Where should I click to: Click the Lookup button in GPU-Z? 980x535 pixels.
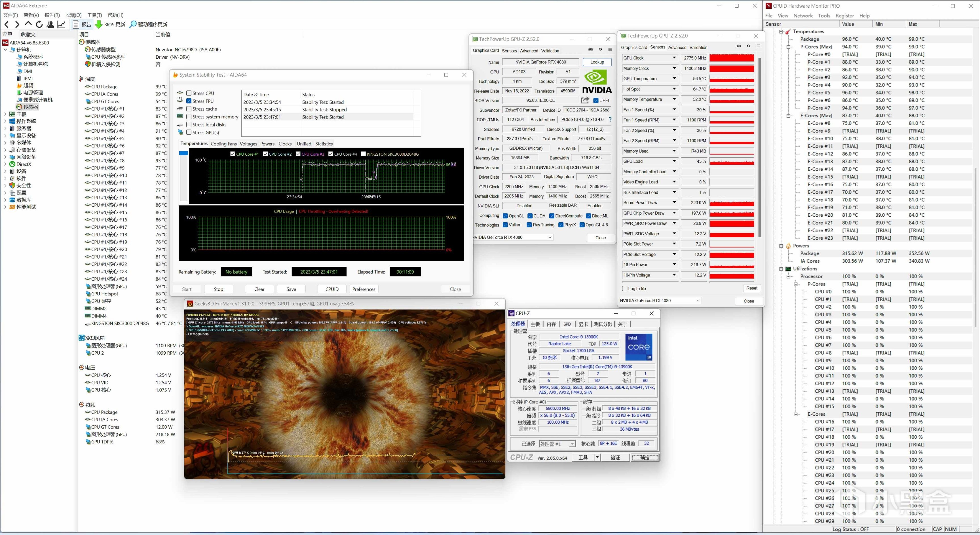(x=597, y=62)
